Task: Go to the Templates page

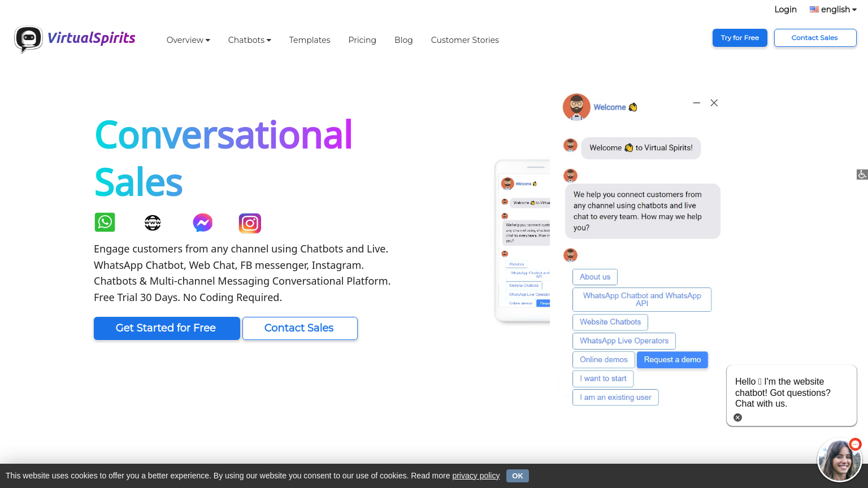Action: pyautogui.click(x=310, y=40)
